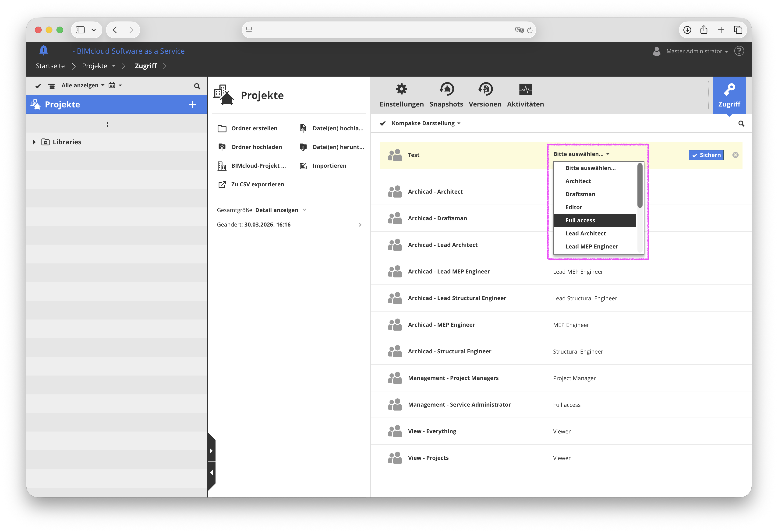Click the Test group icon

[x=395, y=155]
